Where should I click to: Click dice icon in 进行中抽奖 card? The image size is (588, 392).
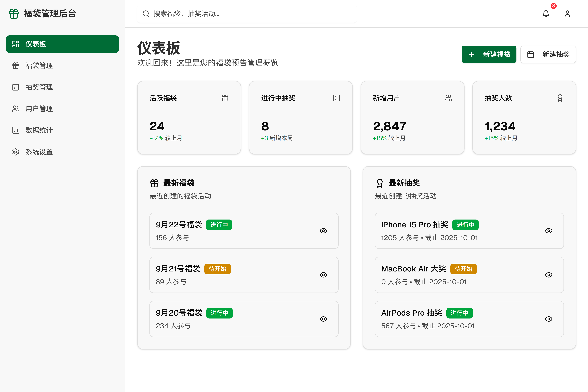(x=337, y=98)
